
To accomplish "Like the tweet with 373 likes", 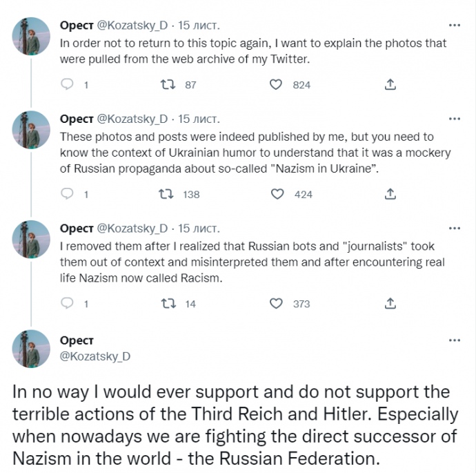I will [x=276, y=303].
